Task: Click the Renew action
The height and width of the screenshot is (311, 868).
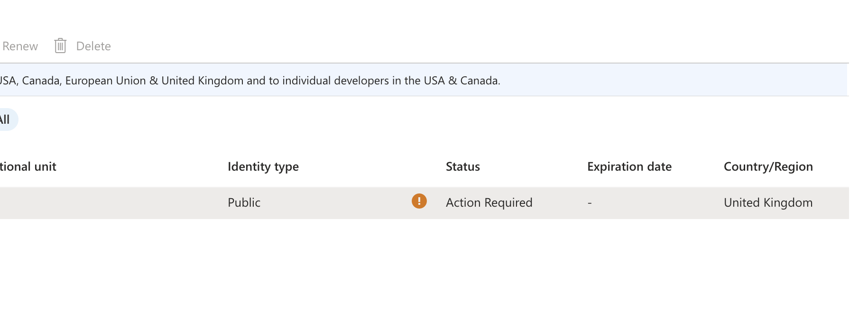Action: pos(19,46)
